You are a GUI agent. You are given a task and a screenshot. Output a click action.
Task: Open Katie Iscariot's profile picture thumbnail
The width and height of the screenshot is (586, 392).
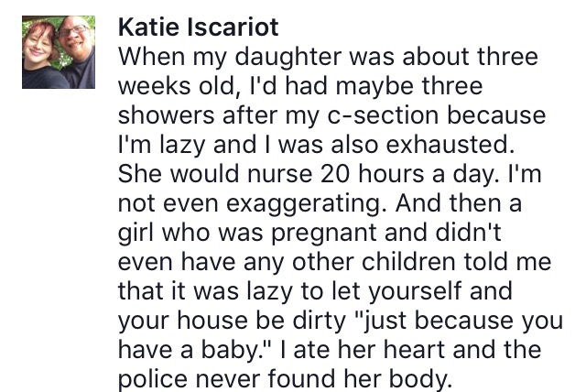59,52
